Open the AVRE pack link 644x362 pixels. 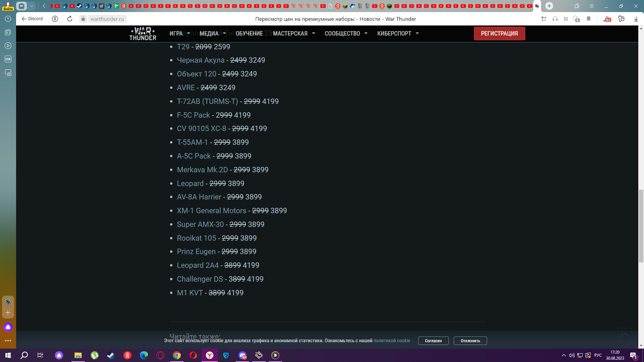(186, 88)
